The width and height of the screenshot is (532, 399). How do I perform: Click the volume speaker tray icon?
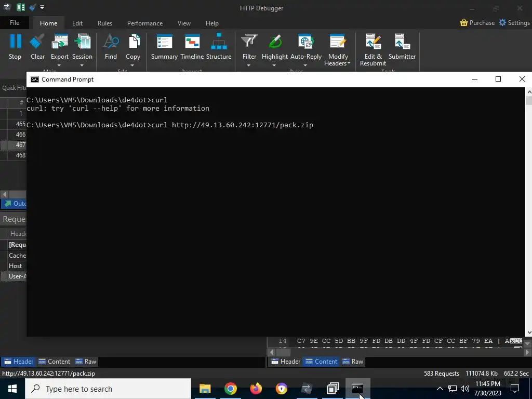(465, 389)
